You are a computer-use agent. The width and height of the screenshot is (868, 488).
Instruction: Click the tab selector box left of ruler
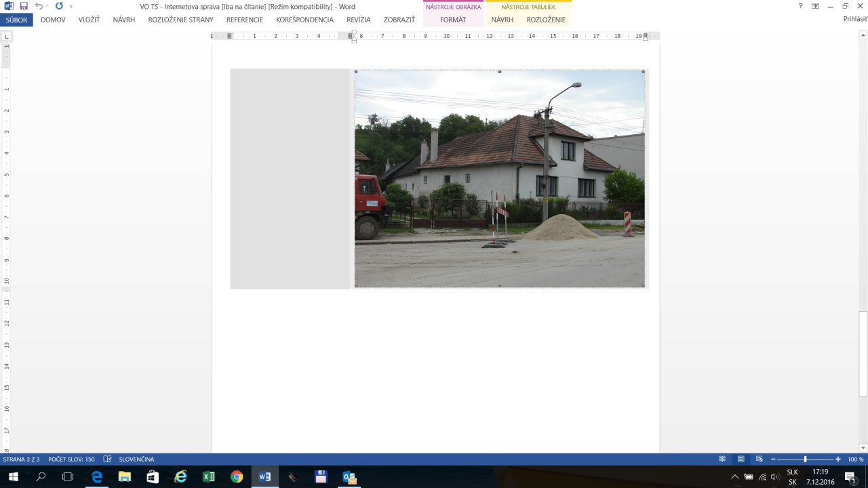click(6, 36)
